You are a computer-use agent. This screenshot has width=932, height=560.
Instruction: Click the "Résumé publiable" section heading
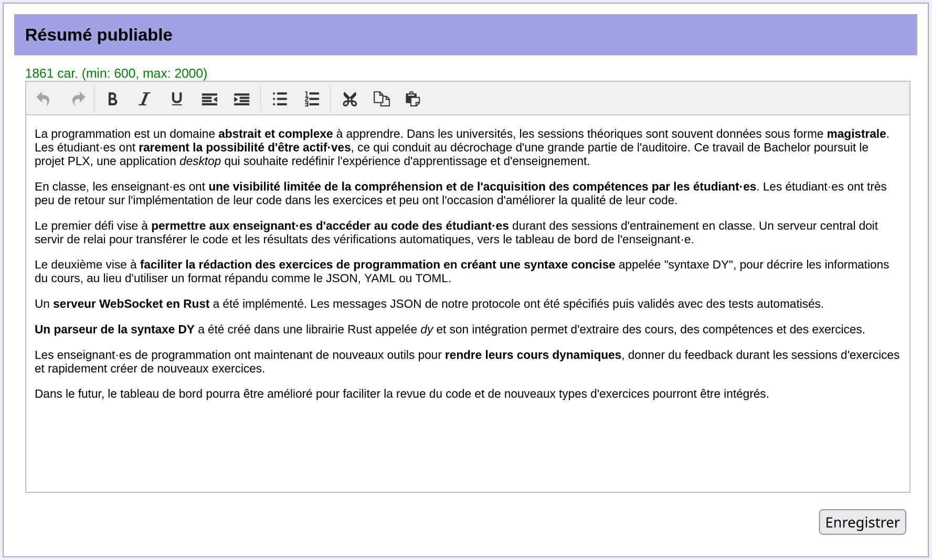(99, 35)
